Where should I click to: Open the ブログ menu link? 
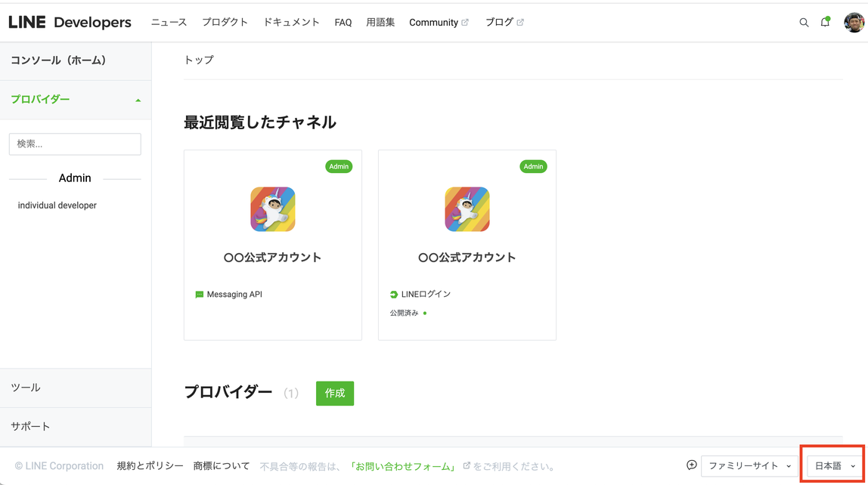(499, 23)
